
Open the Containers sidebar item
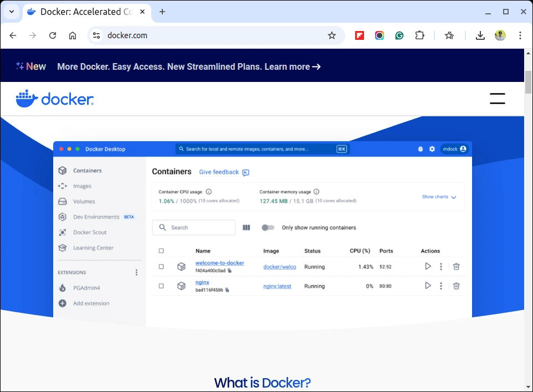[x=87, y=171]
